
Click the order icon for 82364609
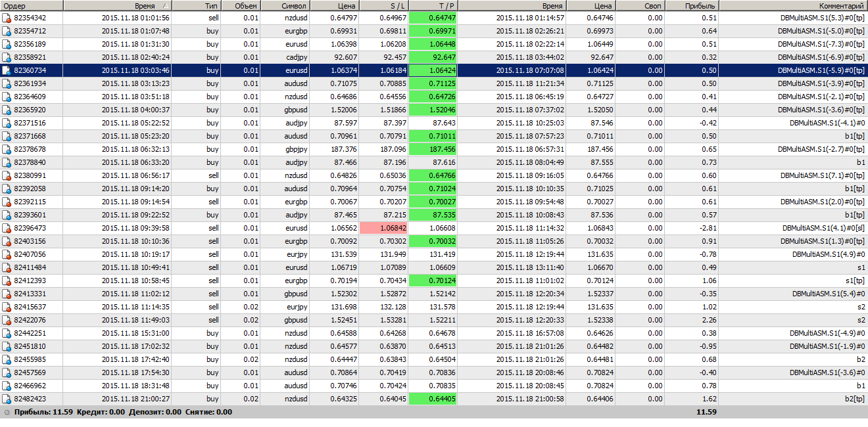click(7, 97)
